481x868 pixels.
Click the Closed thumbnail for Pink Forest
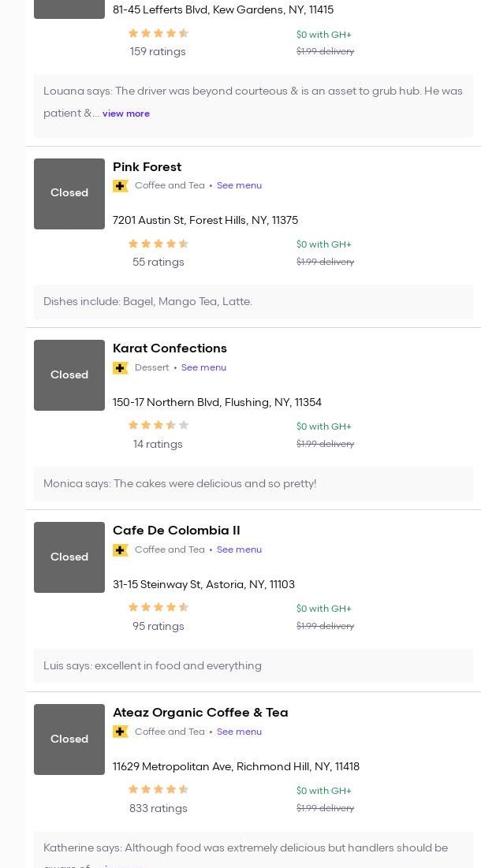[x=69, y=194]
